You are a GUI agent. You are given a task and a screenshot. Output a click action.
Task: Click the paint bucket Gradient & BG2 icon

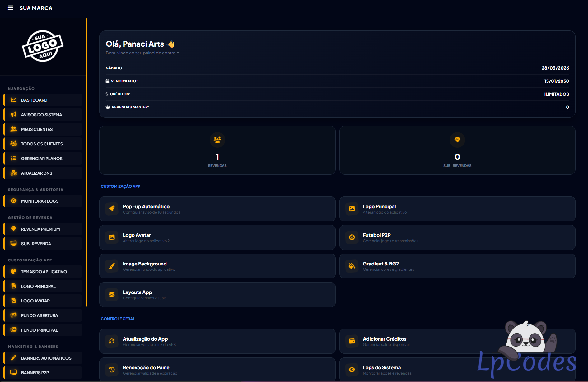352,266
